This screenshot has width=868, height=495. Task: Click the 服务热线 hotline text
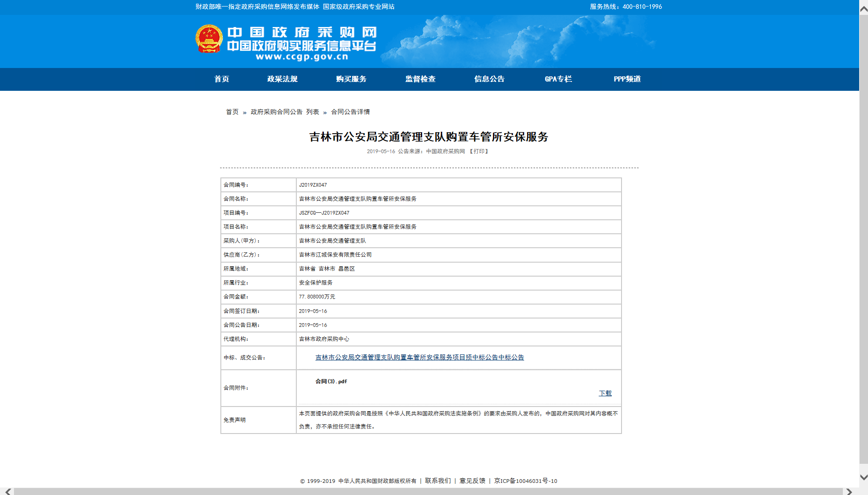(x=626, y=7)
